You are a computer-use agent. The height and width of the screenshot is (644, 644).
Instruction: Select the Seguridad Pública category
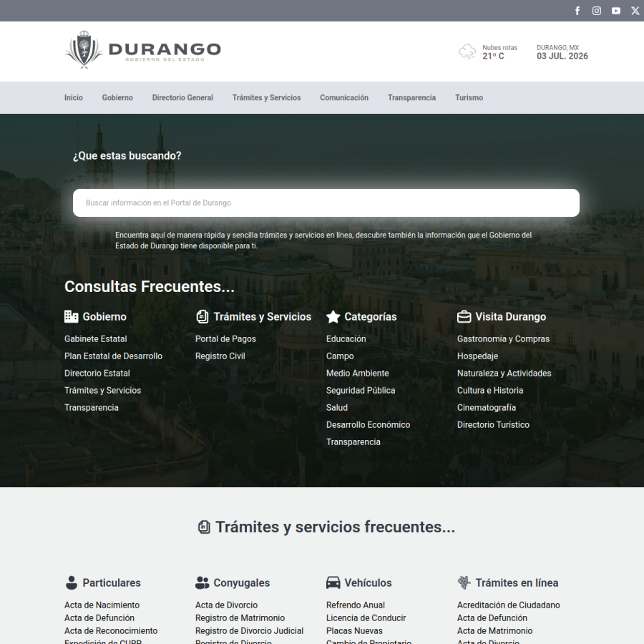pyautogui.click(x=361, y=391)
